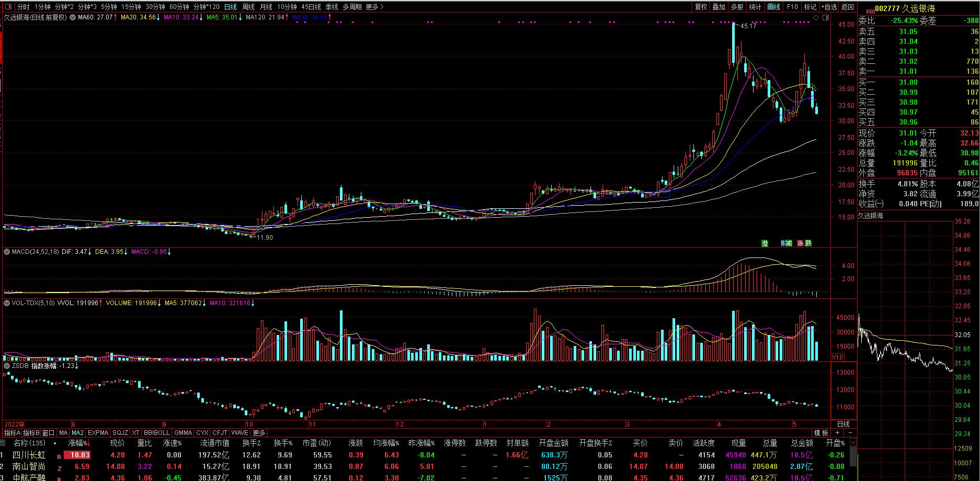Click the 涨跌 marker icon on chart

804,243
